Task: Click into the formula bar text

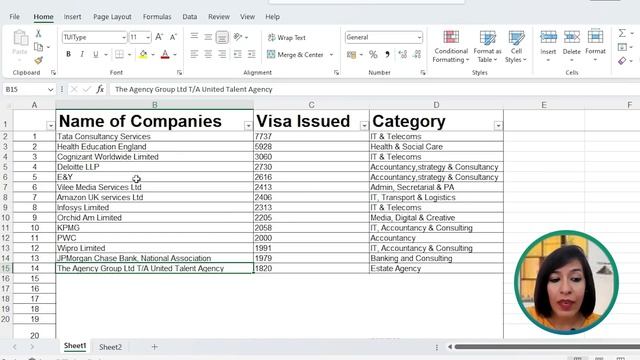Action: click(193, 89)
